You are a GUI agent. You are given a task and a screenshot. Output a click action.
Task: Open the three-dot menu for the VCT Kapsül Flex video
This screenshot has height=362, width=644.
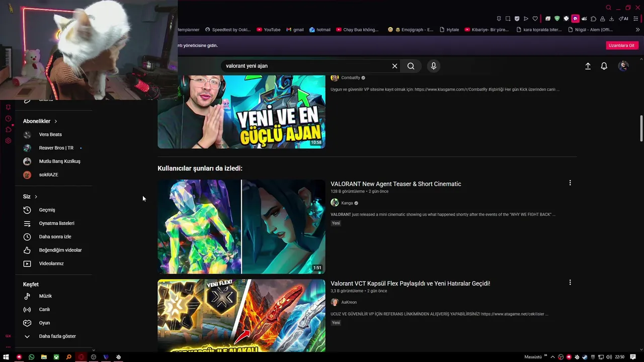570,283
